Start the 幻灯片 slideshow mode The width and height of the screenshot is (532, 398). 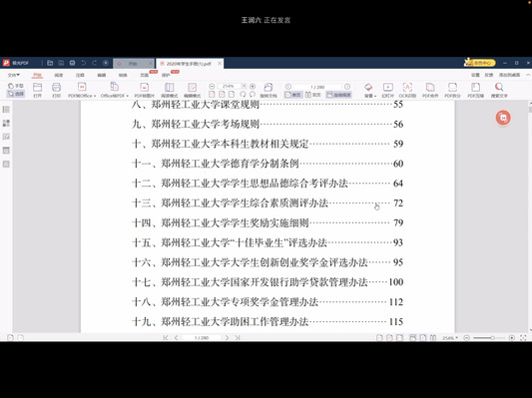click(388, 87)
